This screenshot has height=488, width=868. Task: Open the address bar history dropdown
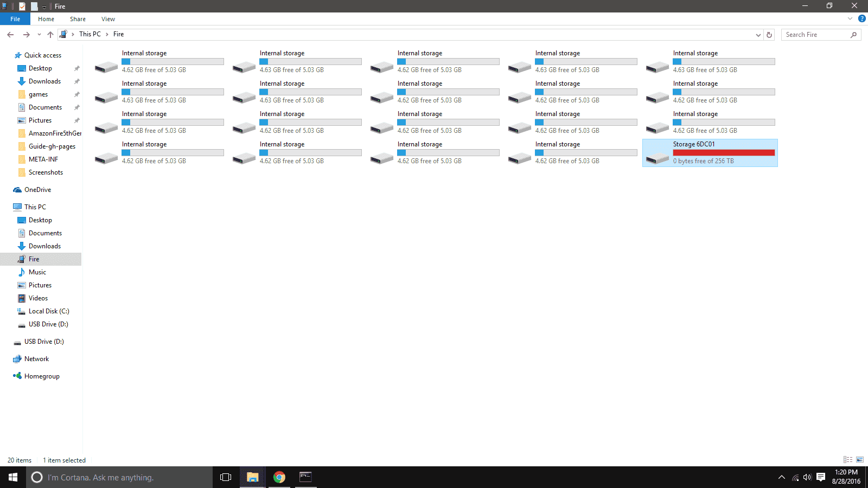[x=758, y=35]
